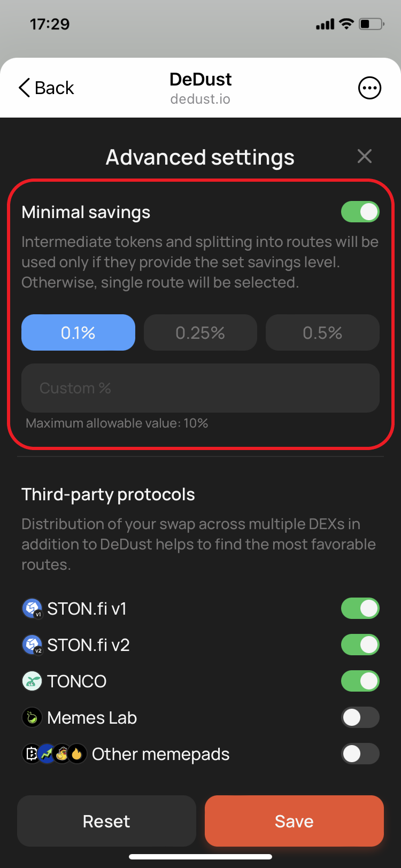The width and height of the screenshot is (401, 868).
Task: Tap the Other memepads icon cluster
Action: tap(55, 754)
